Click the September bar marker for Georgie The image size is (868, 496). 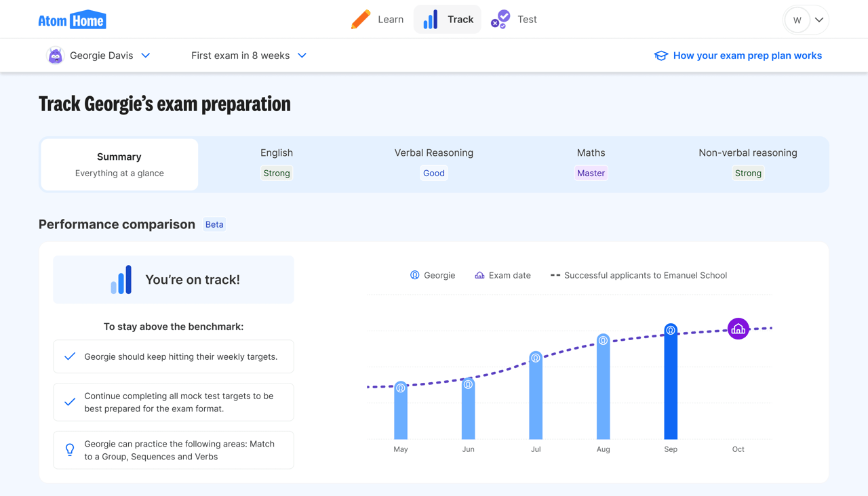click(x=670, y=331)
